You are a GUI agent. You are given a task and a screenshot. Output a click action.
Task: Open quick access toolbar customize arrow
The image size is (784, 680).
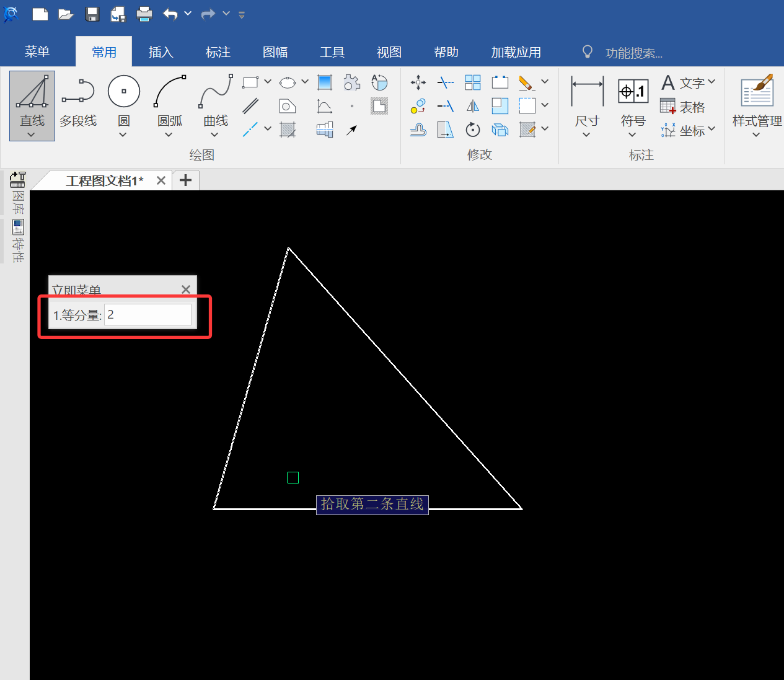[242, 14]
